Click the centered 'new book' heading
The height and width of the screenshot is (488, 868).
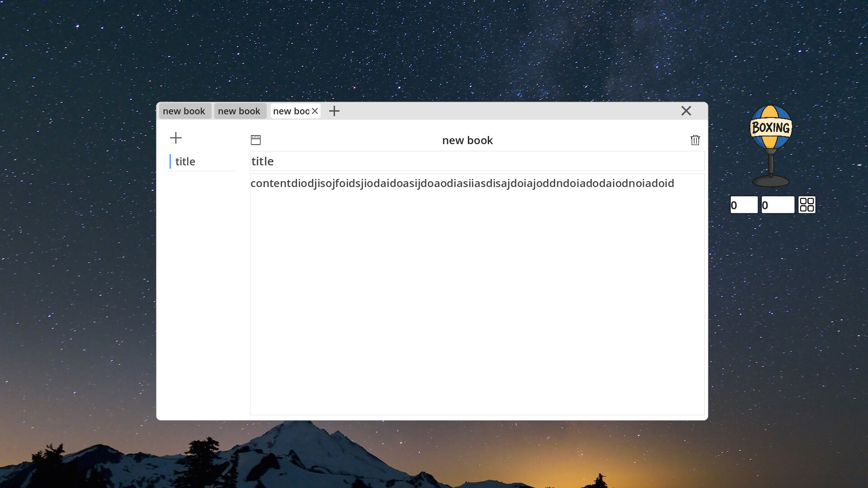pos(467,141)
